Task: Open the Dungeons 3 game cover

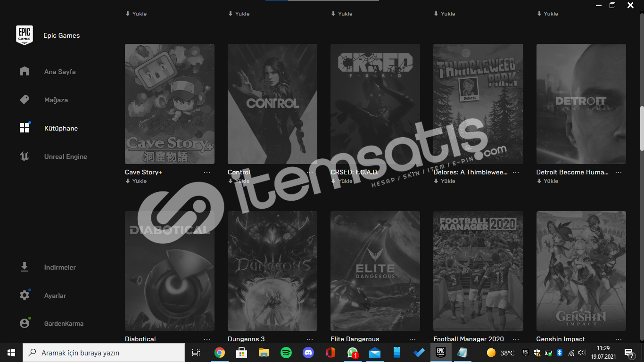Action: pos(272,271)
